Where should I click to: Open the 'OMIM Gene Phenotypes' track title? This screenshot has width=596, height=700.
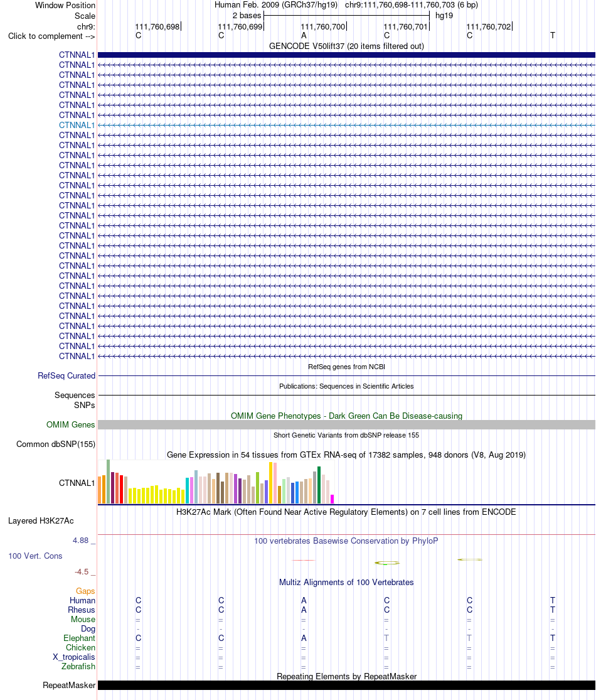tap(346, 416)
